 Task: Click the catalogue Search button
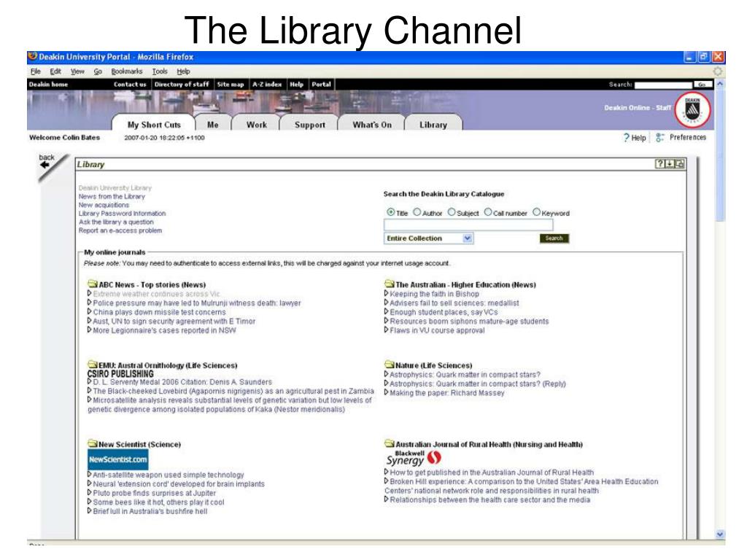pos(554,238)
